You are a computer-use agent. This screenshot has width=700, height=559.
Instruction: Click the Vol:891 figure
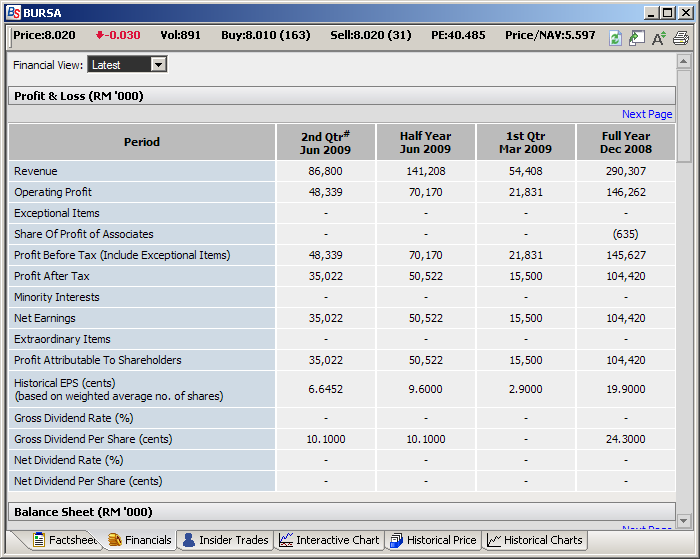(x=180, y=35)
